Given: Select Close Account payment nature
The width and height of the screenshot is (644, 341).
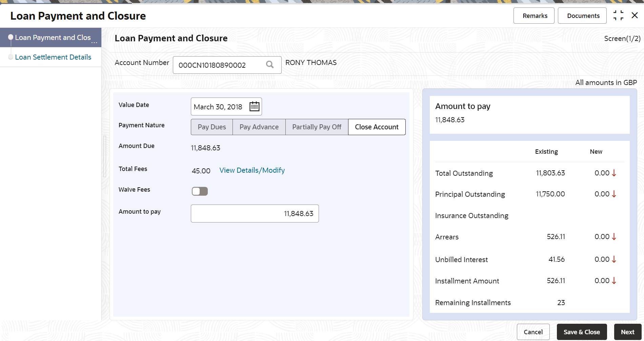Looking at the screenshot, I should click(x=377, y=127).
